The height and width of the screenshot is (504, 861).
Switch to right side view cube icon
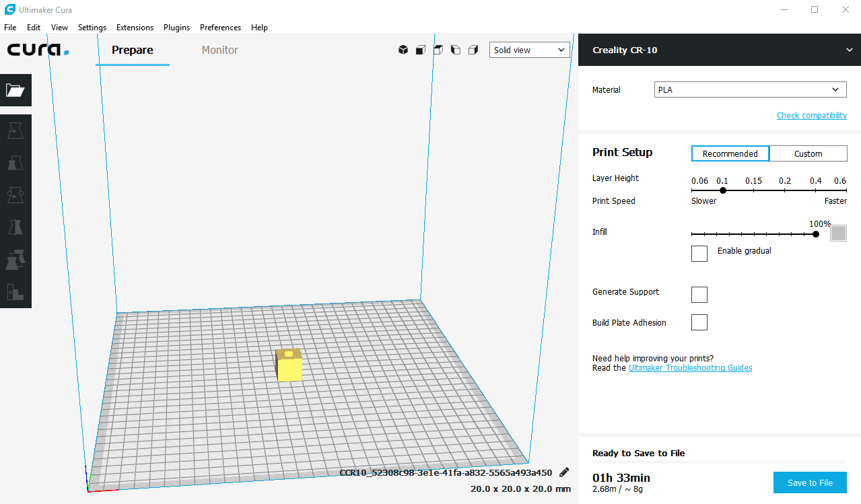[473, 50]
